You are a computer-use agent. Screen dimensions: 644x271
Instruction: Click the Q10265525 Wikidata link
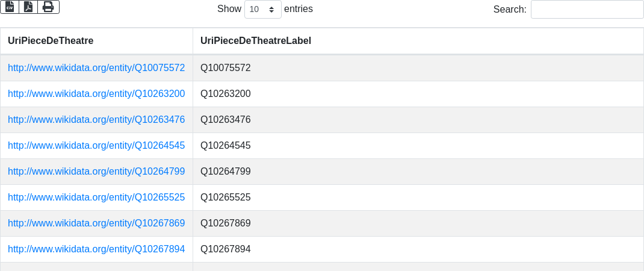coord(96,198)
